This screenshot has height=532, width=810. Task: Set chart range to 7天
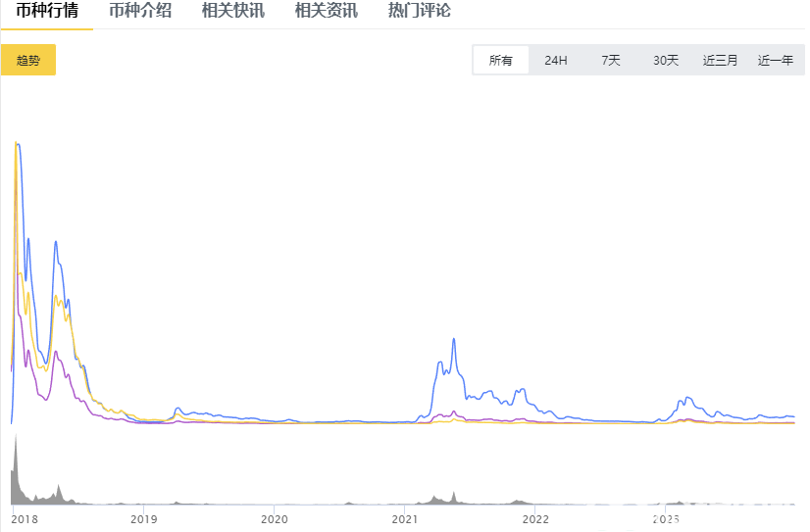click(x=611, y=60)
